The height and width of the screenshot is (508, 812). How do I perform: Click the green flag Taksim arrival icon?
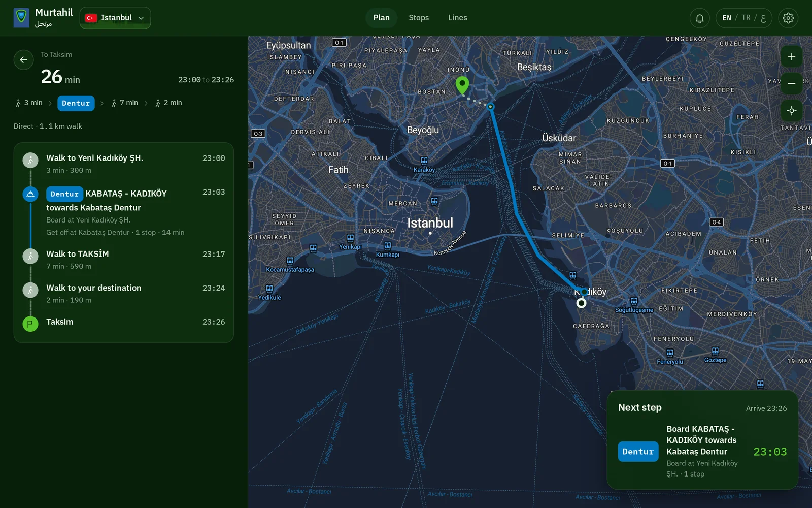click(30, 324)
